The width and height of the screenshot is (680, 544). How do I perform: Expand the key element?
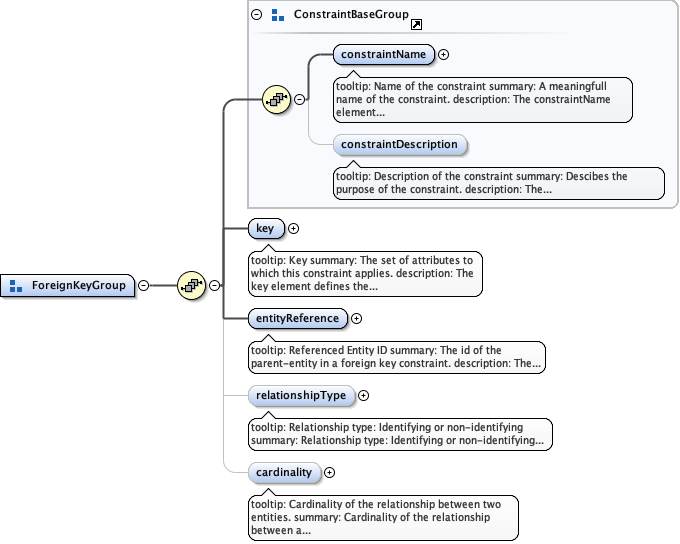point(293,229)
